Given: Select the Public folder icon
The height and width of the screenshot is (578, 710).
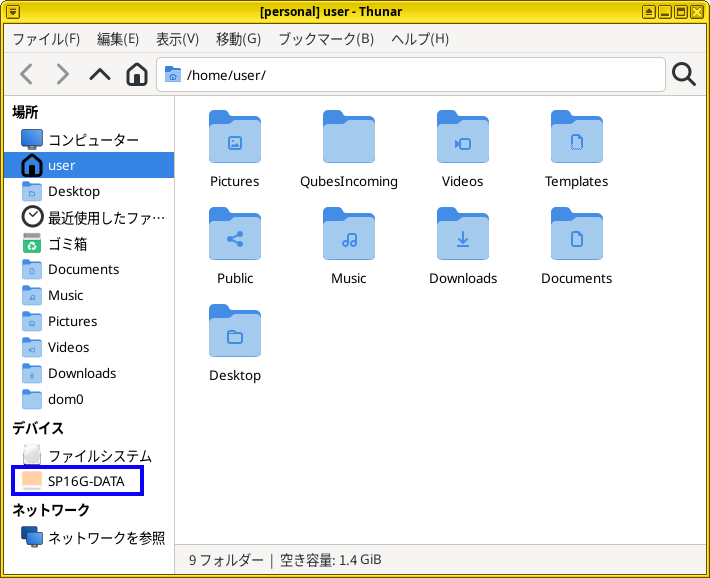Looking at the screenshot, I should pos(235,234).
